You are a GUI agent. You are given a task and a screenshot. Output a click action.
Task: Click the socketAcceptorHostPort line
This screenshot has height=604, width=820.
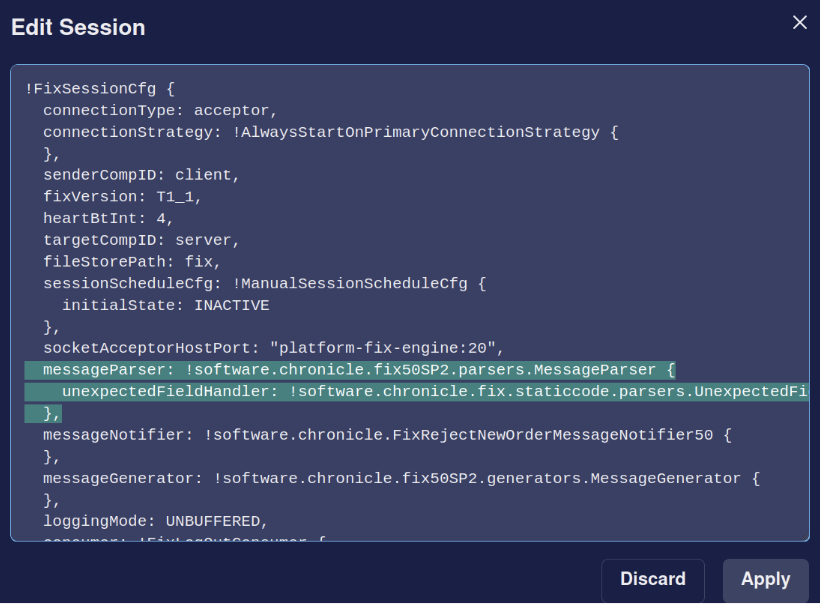(273, 348)
